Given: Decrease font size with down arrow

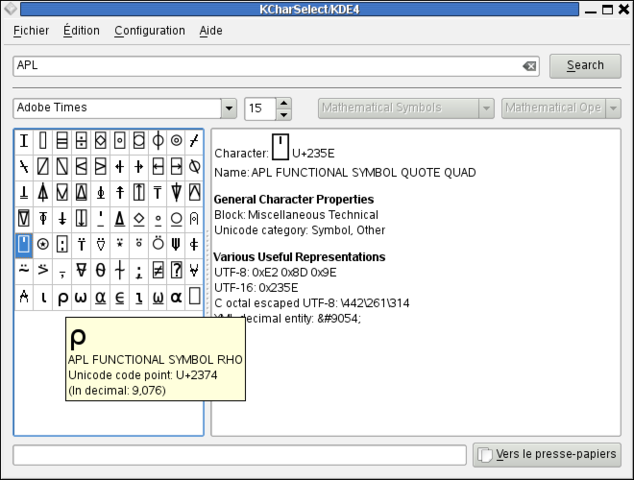Looking at the screenshot, I should 284,114.
